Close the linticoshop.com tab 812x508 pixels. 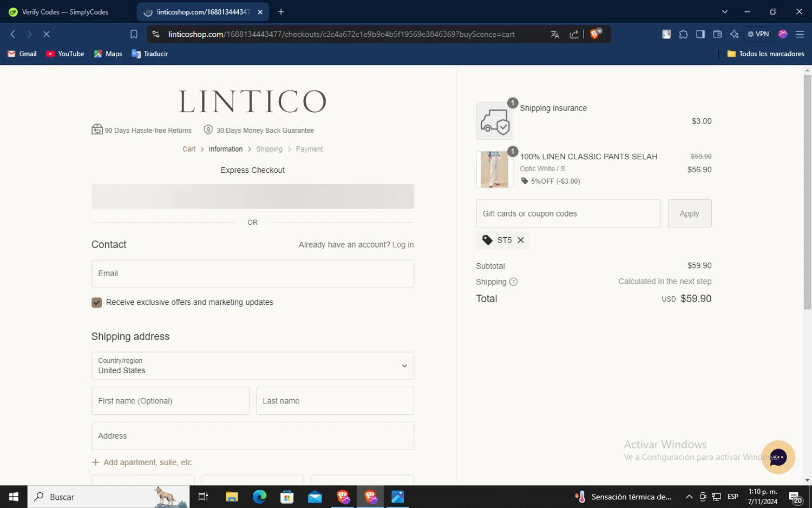260,12
